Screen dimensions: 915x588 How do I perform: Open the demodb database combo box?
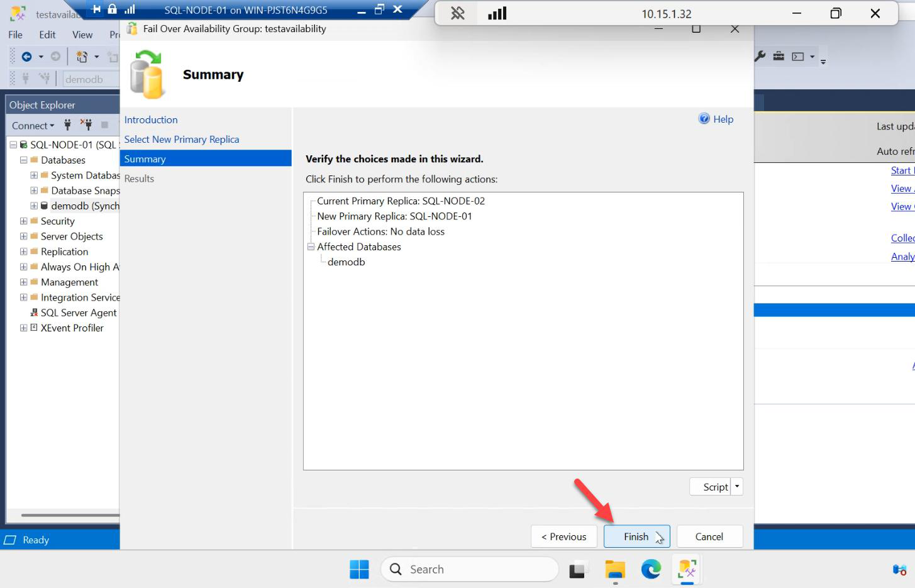pyautogui.click(x=92, y=79)
